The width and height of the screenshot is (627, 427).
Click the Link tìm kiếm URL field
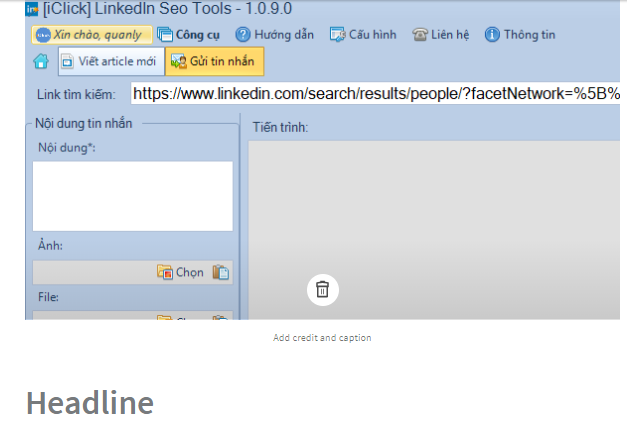(x=375, y=94)
